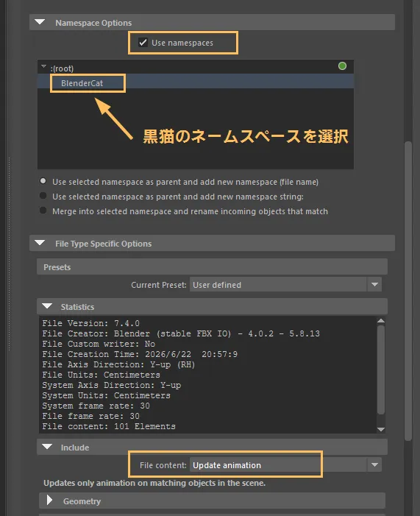420x516 pixels.
Task: Click the main options panel vertical scrollbar
Action: (408, 291)
